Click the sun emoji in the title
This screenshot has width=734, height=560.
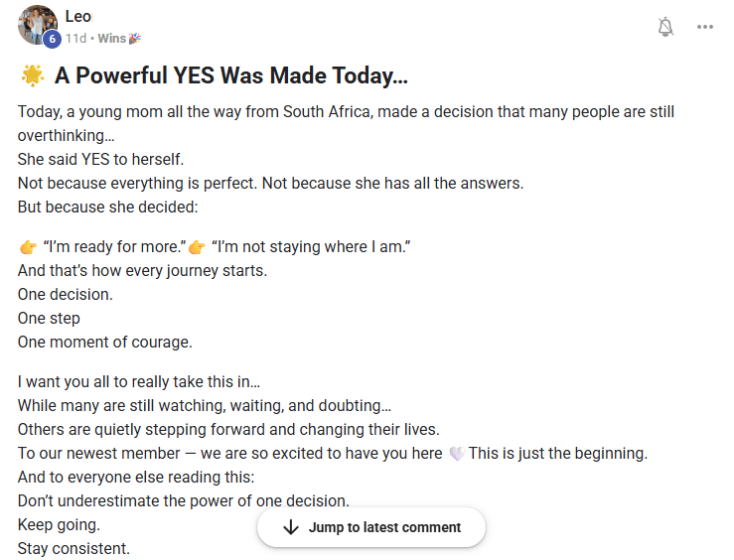pyautogui.click(x=31, y=75)
